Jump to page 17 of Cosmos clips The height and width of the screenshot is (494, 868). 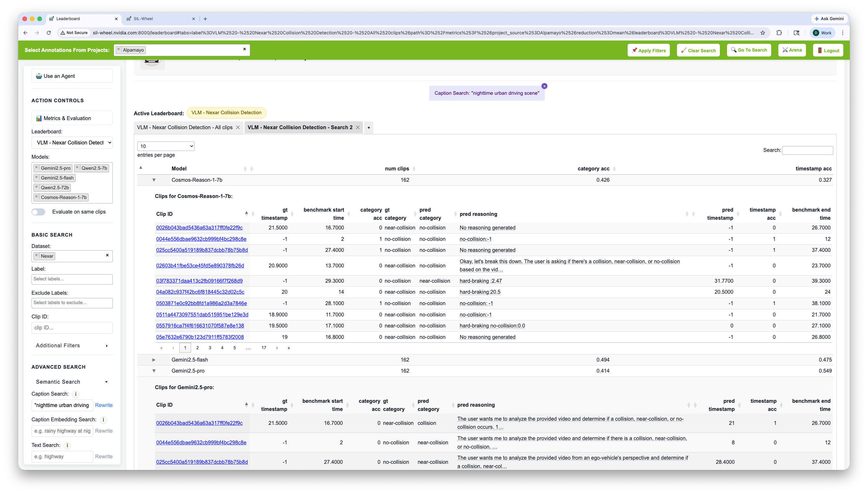tap(264, 348)
